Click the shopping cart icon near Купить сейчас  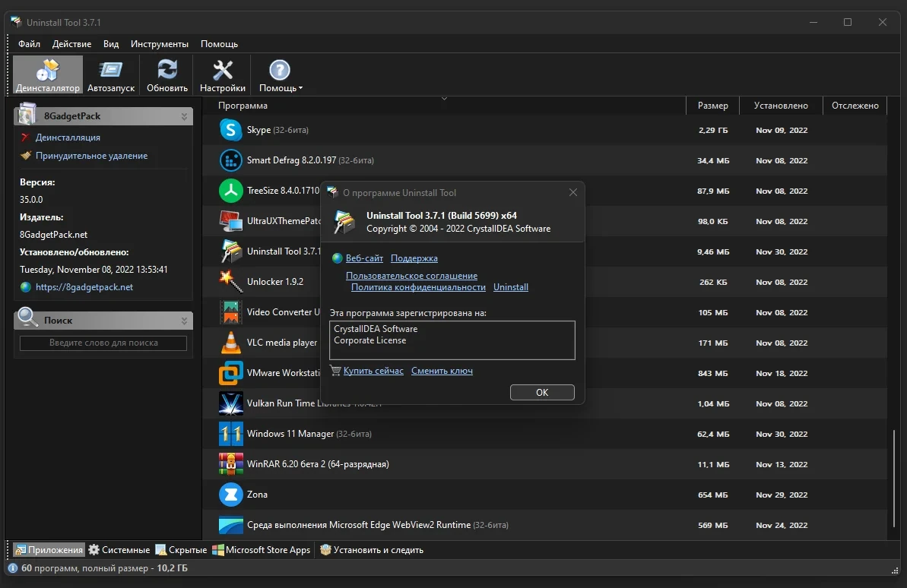click(x=335, y=371)
